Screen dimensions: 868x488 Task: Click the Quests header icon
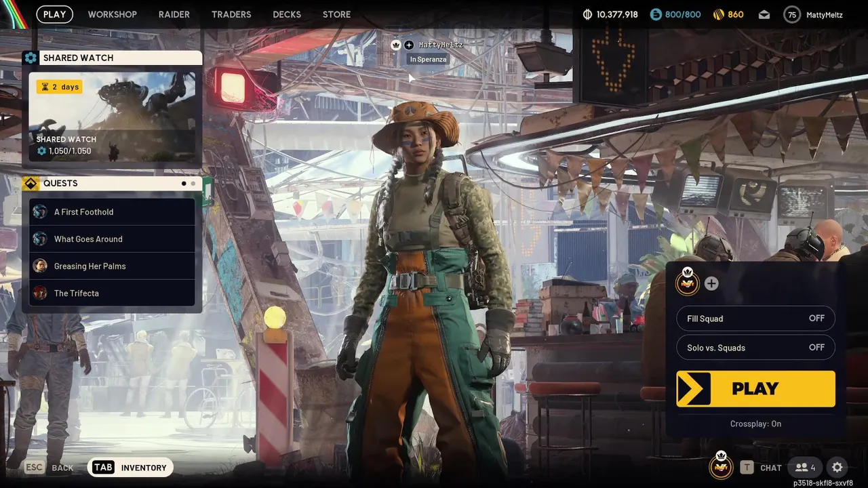pos(31,183)
